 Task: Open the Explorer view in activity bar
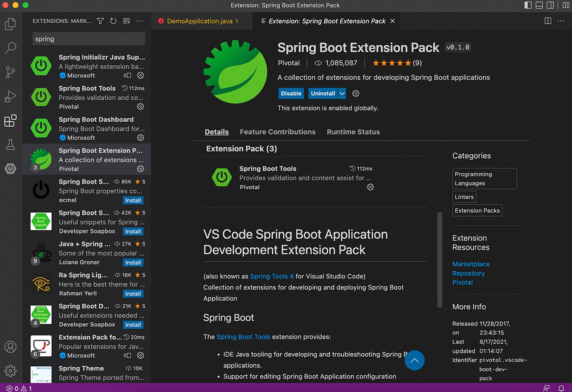click(10, 24)
